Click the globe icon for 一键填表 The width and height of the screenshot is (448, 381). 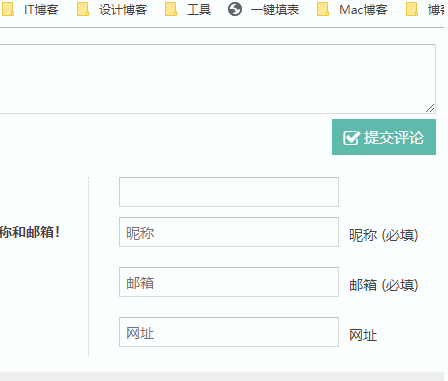235,9
